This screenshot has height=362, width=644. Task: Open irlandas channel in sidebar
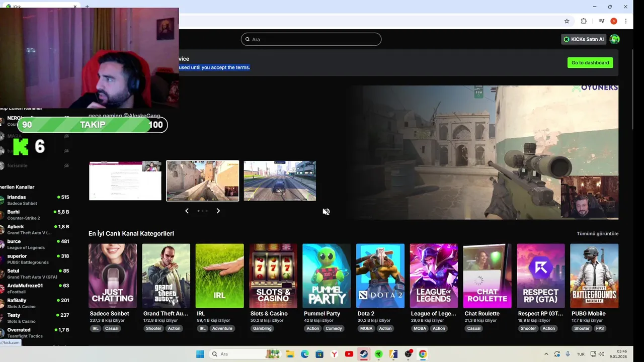point(35,200)
